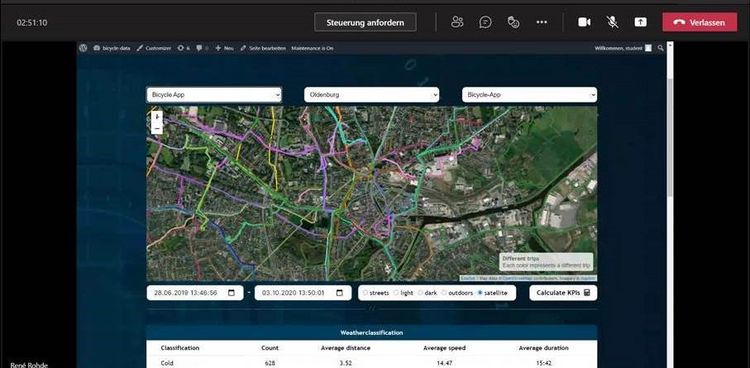Image resolution: width=750 pixels, height=368 pixels.
Task: Select the dark map style
Action: [x=427, y=293]
